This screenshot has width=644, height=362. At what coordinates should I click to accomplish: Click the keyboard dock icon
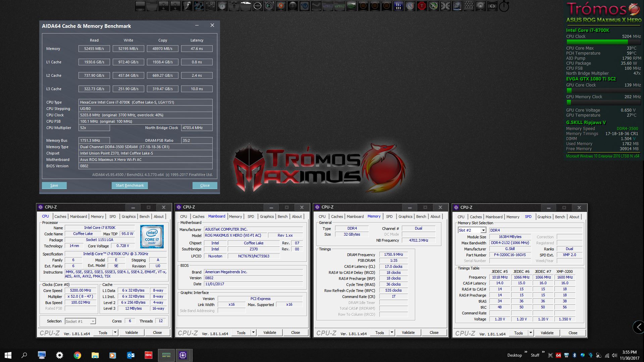[x=469, y=6]
